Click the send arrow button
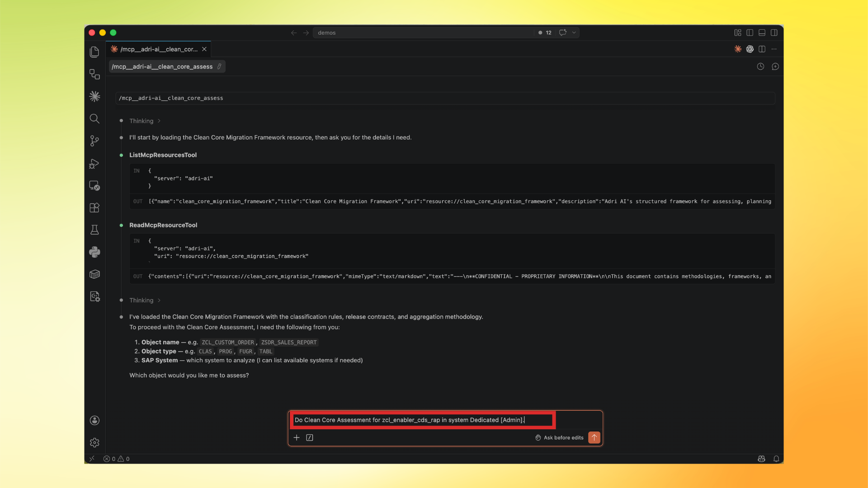868x488 pixels. [594, 437]
